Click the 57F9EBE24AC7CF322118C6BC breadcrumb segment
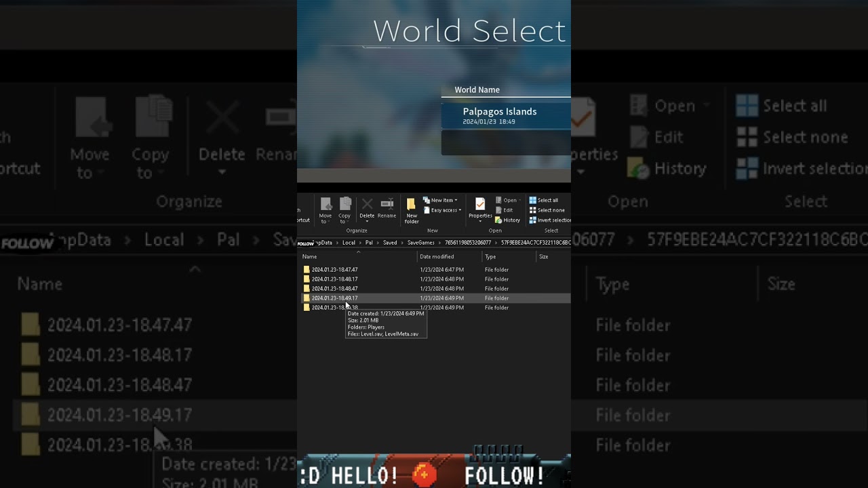 tap(536, 243)
